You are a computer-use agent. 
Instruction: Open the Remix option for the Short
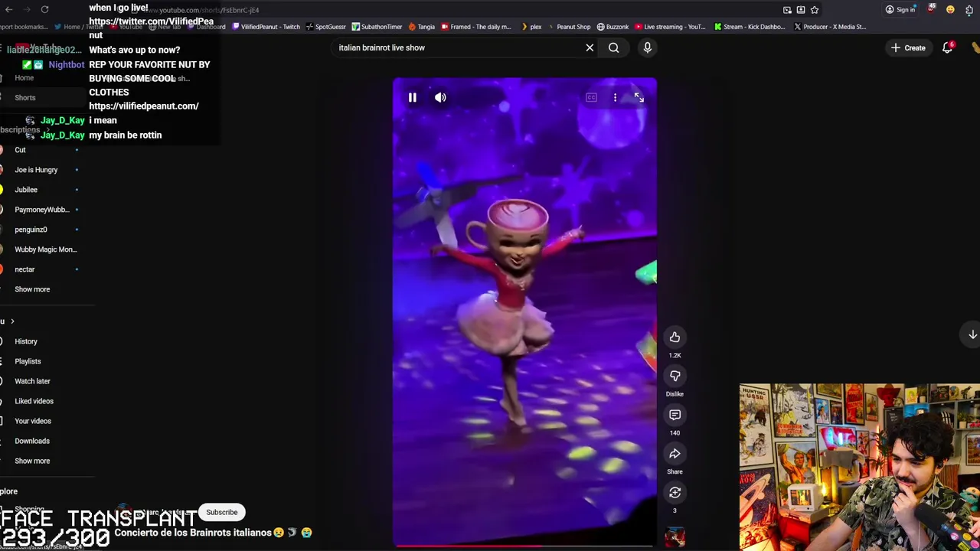click(x=675, y=493)
